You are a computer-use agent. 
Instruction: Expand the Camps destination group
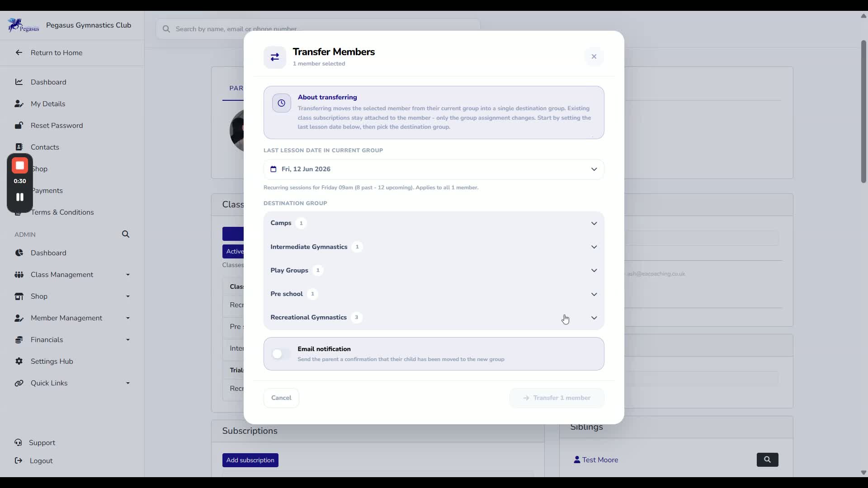click(434, 223)
